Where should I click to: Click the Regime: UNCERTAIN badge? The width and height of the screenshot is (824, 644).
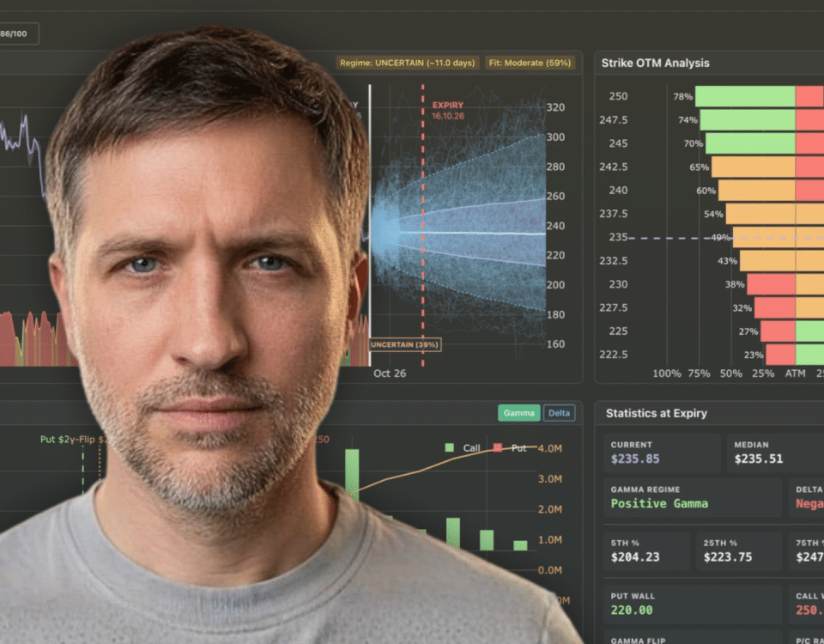(x=407, y=63)
